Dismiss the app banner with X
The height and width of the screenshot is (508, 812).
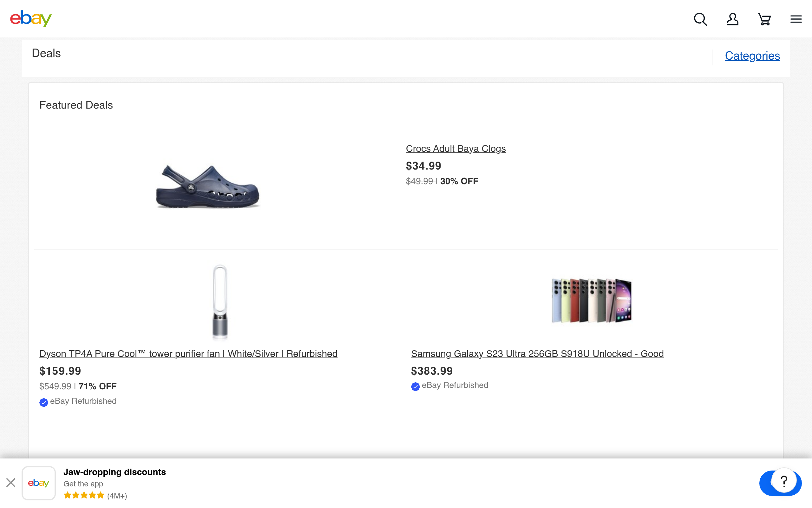tap(11, 483)
